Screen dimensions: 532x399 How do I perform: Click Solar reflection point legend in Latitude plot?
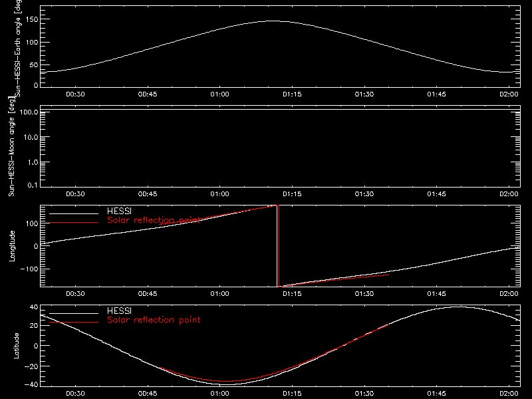[x=154, y=320]
